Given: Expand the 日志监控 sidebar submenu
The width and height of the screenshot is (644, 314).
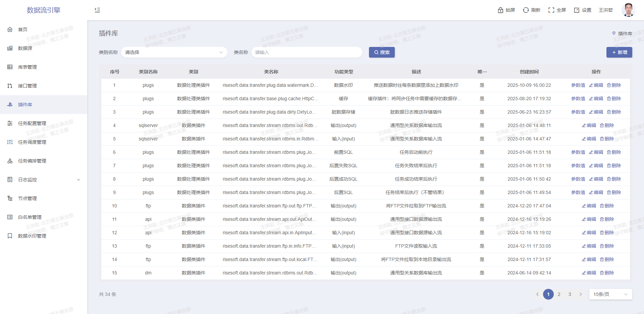Looking at the screenshot, I should click(x=78, y=180).
